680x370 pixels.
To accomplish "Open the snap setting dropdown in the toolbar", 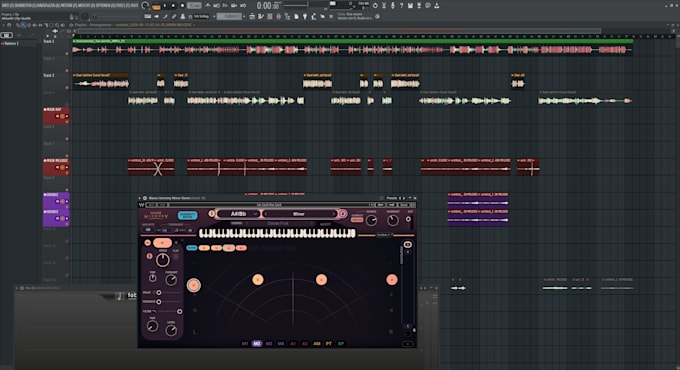I will 201,16.
